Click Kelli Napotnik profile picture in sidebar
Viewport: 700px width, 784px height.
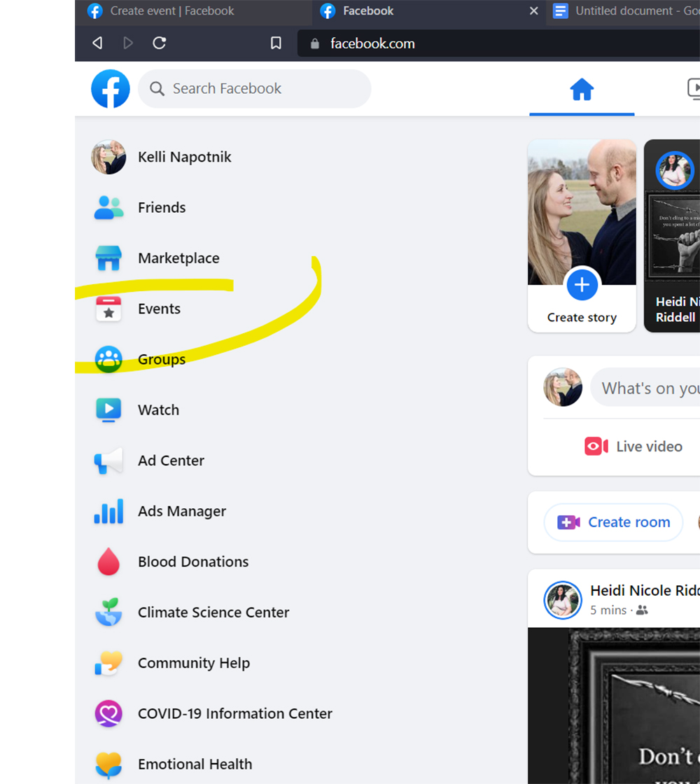108,157
